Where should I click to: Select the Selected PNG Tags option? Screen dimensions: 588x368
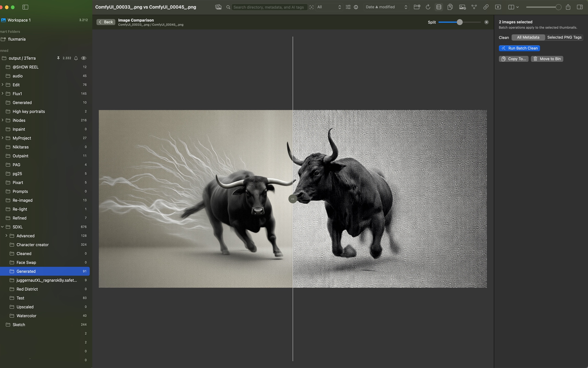564,37
